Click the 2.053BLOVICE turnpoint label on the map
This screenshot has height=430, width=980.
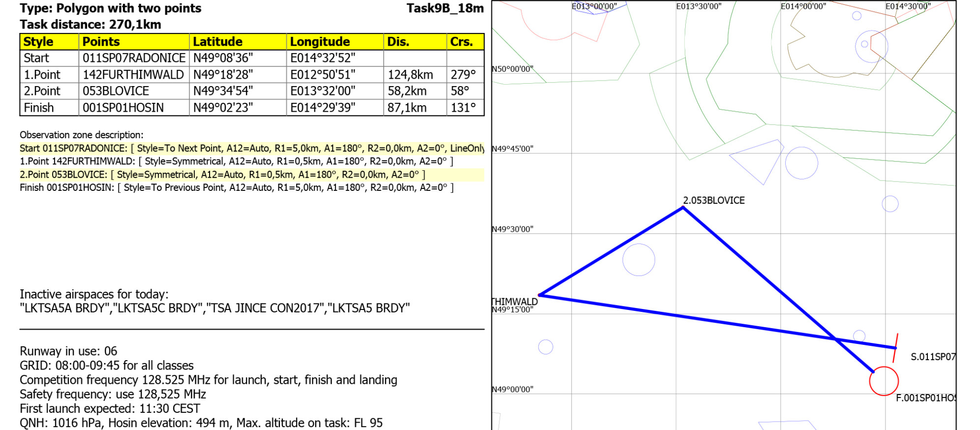[x=713, y=200]
